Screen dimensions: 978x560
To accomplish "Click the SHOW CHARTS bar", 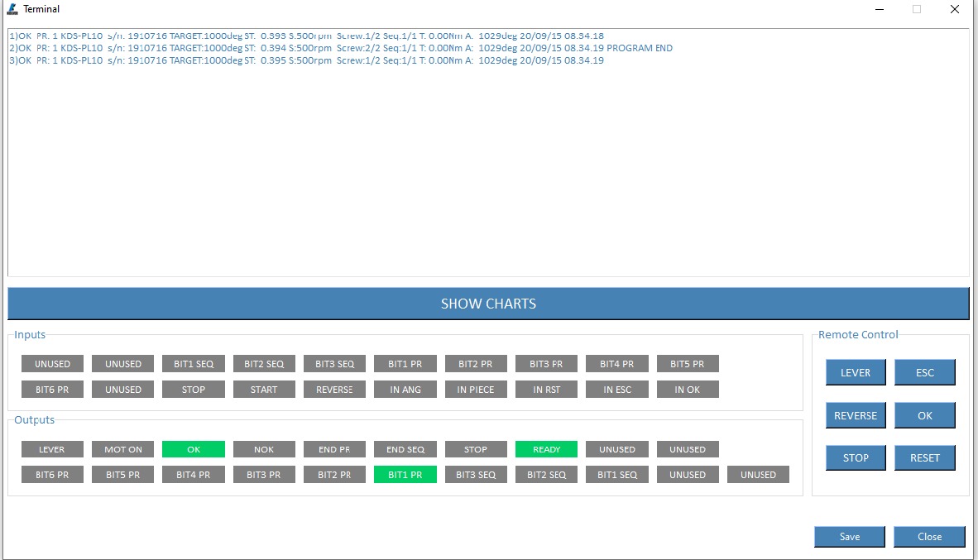I will 488,304.
